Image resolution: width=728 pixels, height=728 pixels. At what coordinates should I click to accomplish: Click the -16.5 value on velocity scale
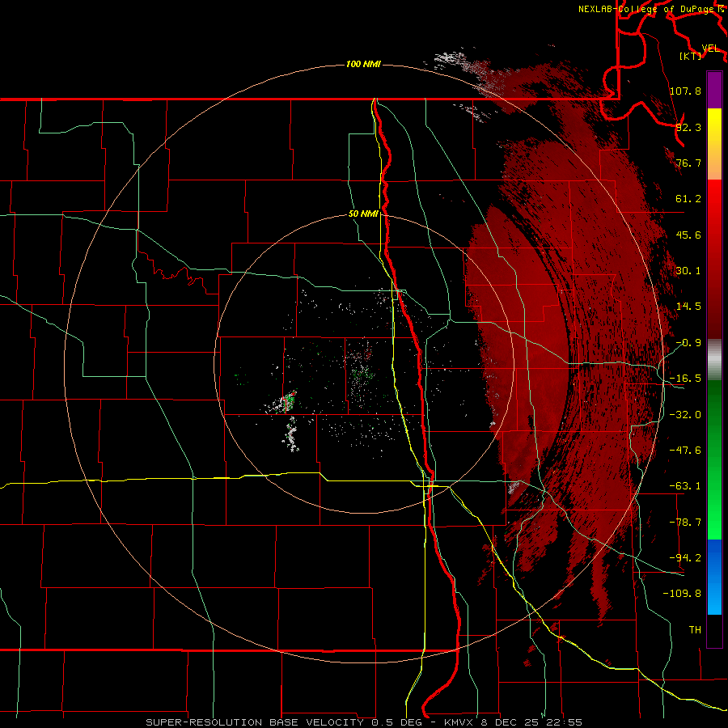pyautogui.click(x=685, y=379)
